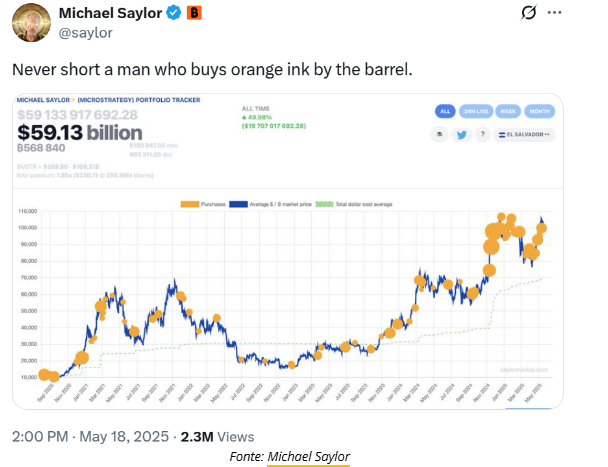The image size is (608, 467).
Task: Switch to the MONTH range
Action: 540,111
